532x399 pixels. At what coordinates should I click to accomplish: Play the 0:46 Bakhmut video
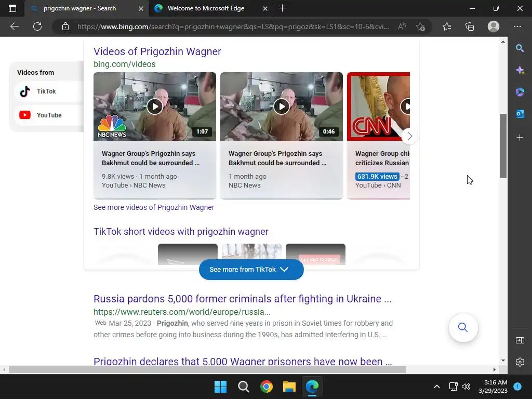(282, 107)
